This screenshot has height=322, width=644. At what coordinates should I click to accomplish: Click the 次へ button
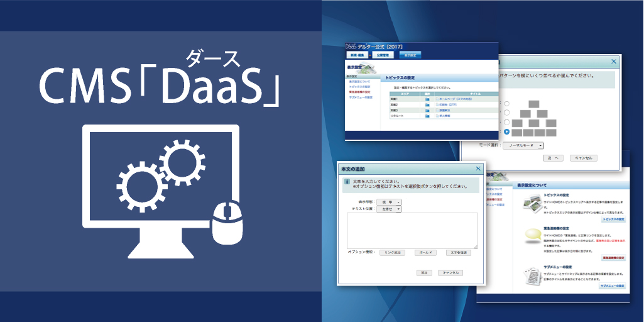553,158
